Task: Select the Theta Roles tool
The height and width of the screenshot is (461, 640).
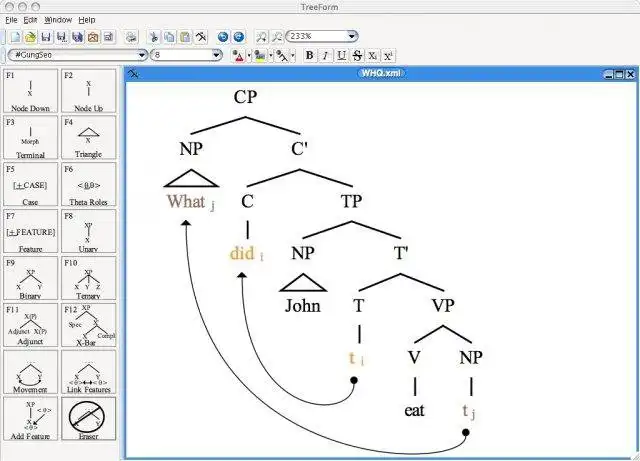Action: coord(89,185)
